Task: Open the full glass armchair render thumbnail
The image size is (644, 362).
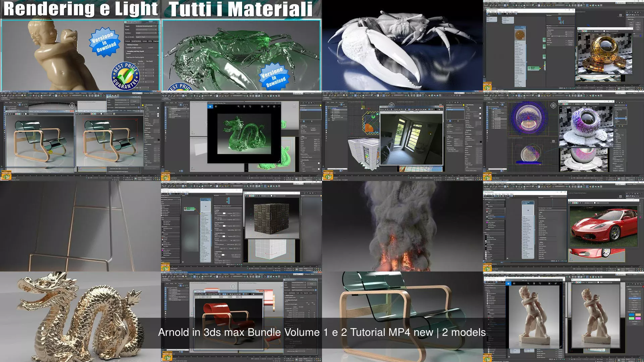Action: [x=402, y=317]
